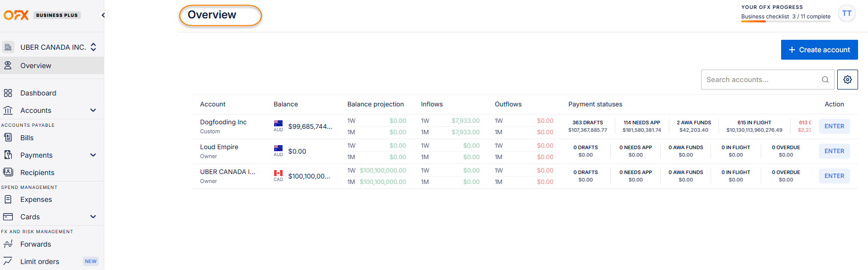The width and height of the screenshot is (868, 270).
Task: Click the Create account button
Action: click(819, 50)
